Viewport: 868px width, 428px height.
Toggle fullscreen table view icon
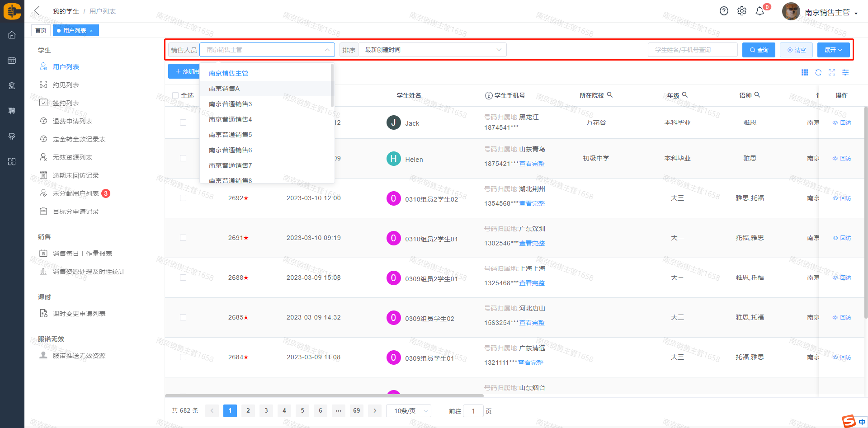click(832, 72)
